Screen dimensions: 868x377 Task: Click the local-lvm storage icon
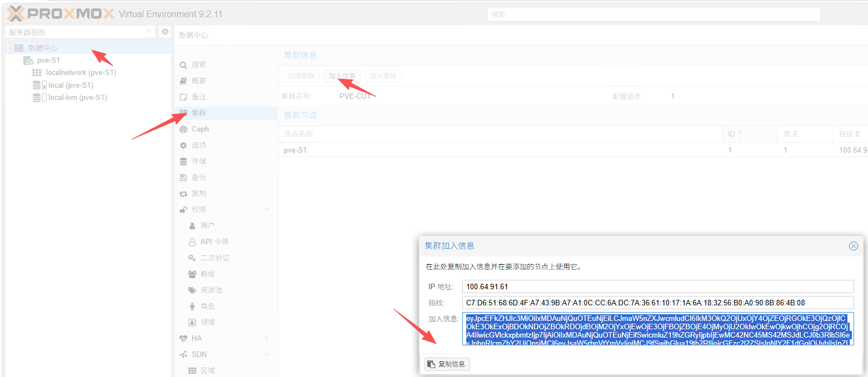click(x=37, y=97)
